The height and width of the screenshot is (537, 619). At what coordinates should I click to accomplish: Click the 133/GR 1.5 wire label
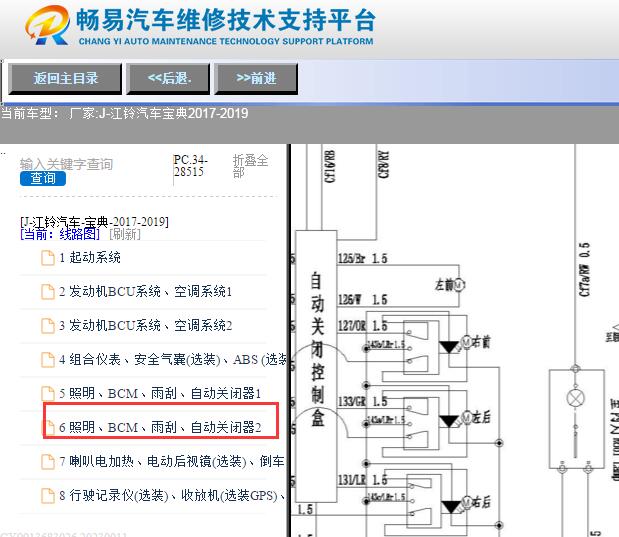pyautogui.click(x=362, y=402)
